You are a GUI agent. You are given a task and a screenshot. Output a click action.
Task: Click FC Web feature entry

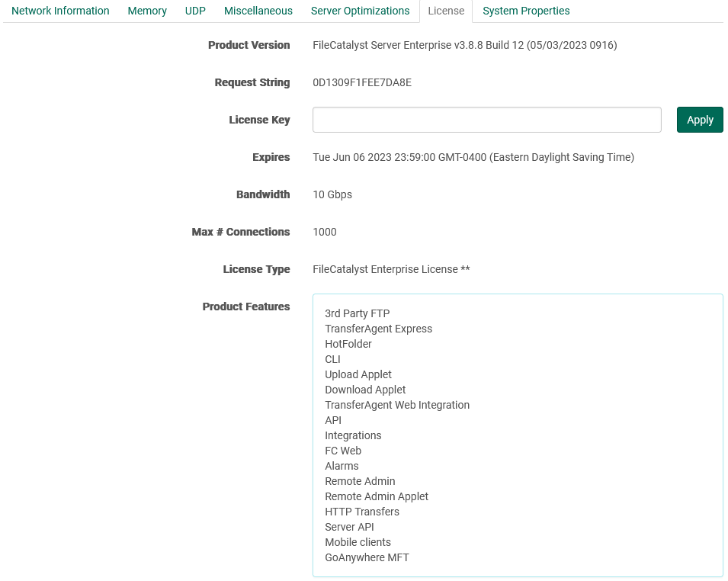343,451
